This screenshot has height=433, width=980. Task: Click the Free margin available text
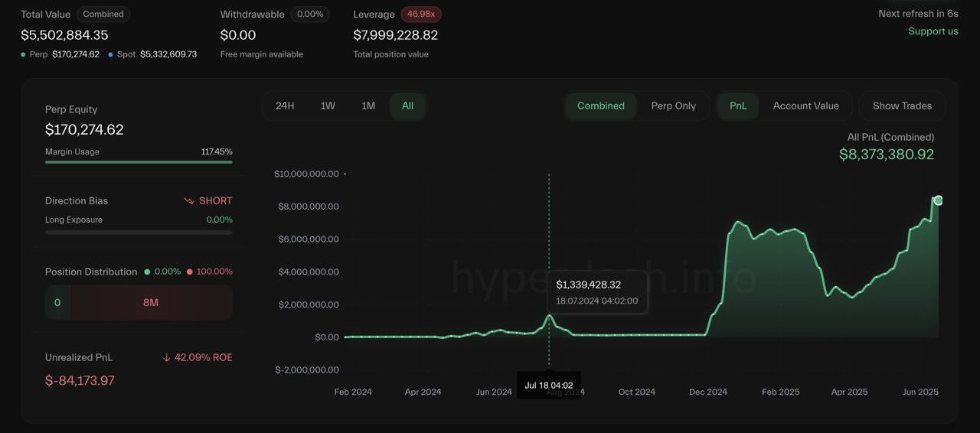[x=262, y=54]
